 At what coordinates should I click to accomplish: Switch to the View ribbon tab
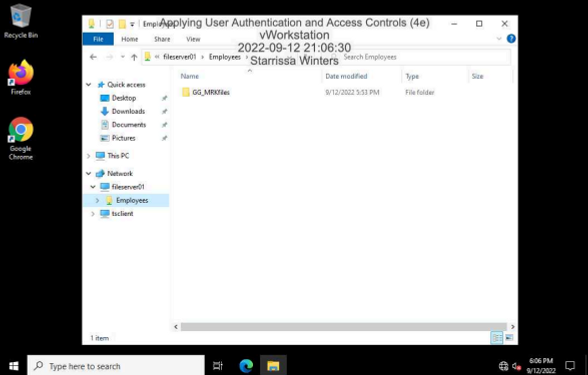click(193, 39)
